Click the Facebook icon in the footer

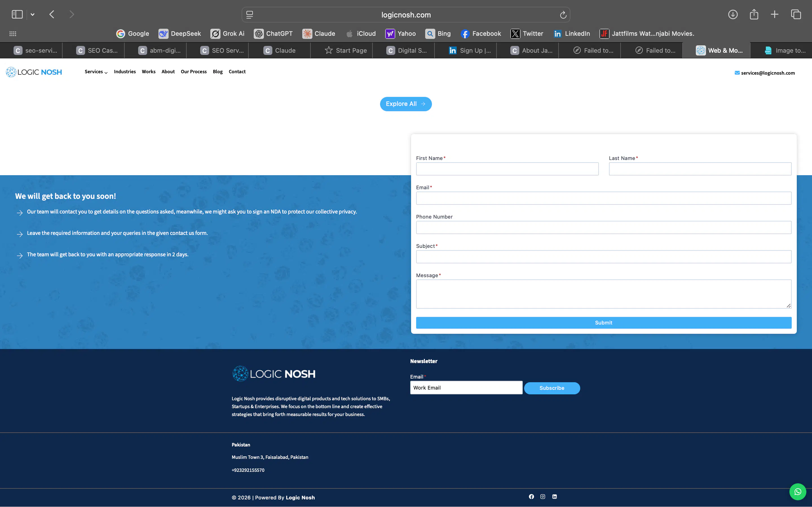[531, 497]
